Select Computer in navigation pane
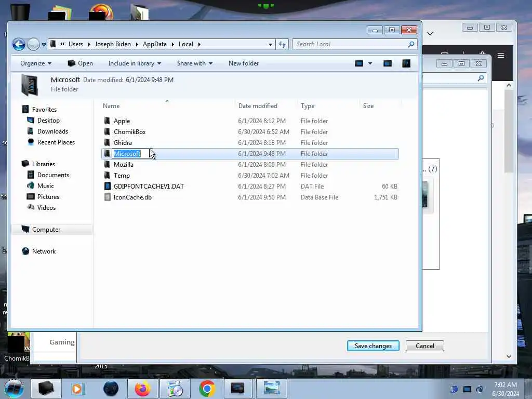 (x=46, y=230)
